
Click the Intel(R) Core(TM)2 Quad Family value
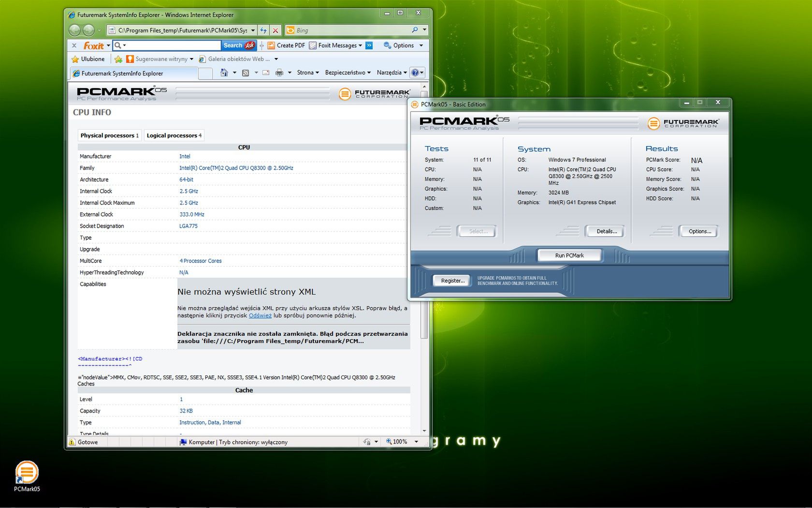pos(236,168)
